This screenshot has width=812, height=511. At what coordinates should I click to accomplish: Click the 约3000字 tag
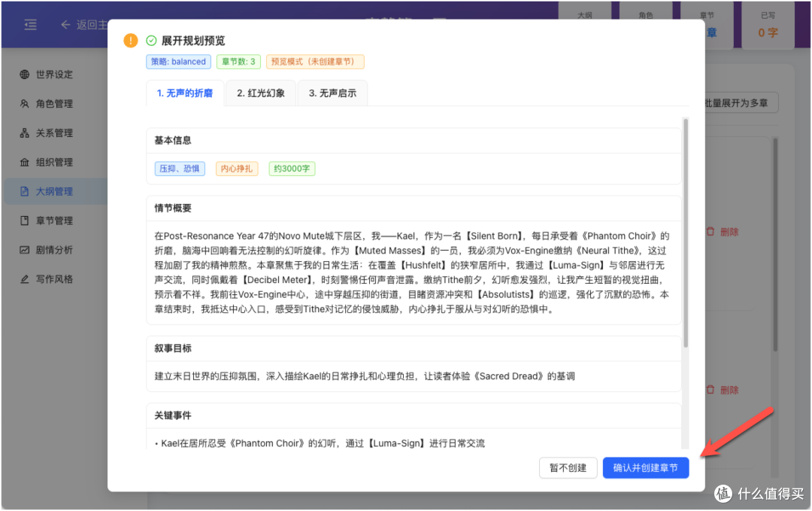[x=292, y=169]
